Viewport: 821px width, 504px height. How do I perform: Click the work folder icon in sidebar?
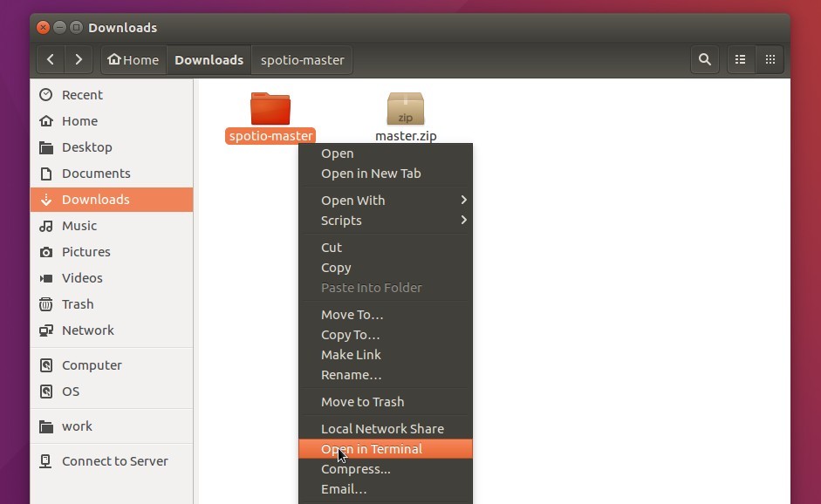(x=46, y=426)
